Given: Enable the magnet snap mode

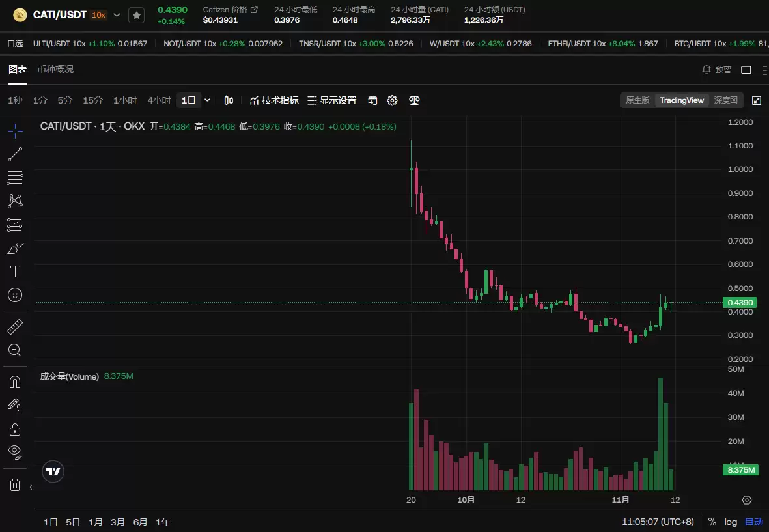Looking at the screenshot, I should (15, 382).
